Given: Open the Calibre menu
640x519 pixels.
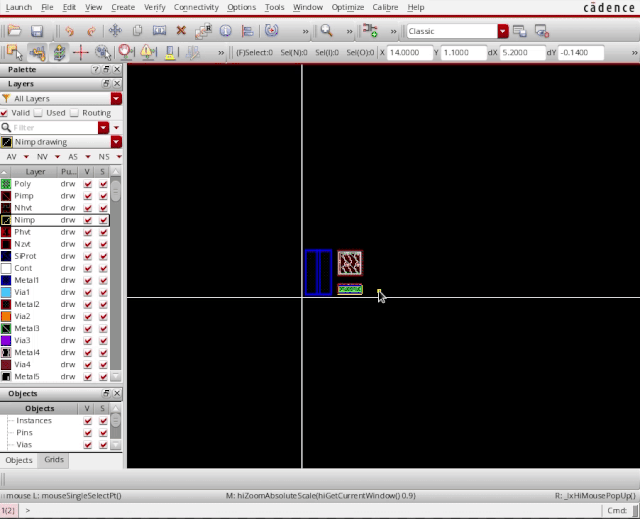Looking at the screenshot, I should click(385, 7).
